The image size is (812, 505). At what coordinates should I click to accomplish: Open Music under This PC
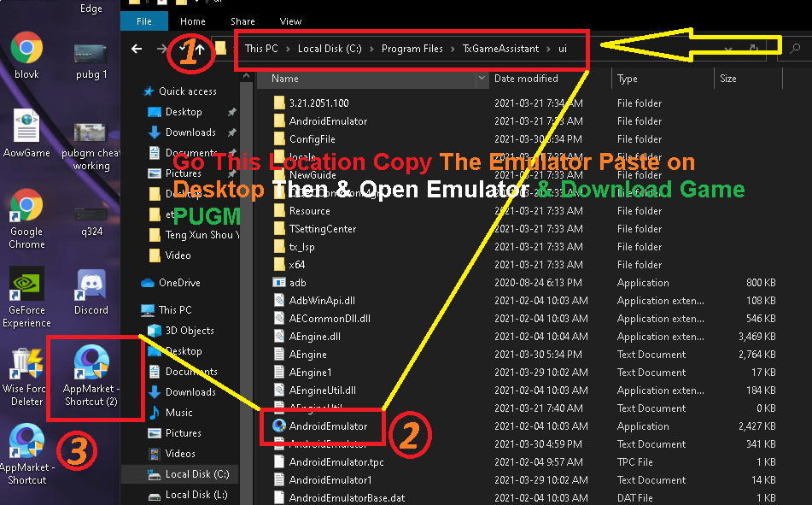click(x=171, y=413)
